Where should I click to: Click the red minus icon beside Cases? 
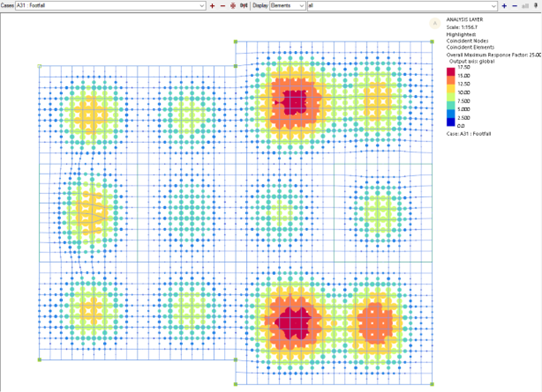(223, 6)
